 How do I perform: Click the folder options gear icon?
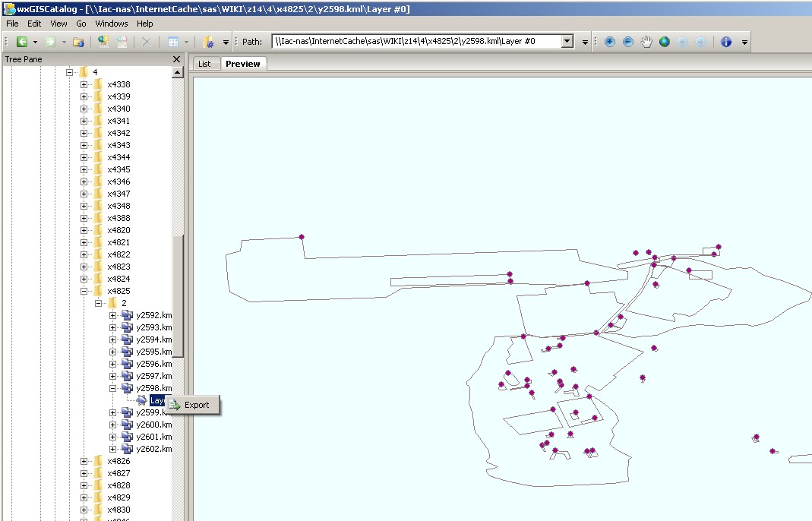(210, 42)
